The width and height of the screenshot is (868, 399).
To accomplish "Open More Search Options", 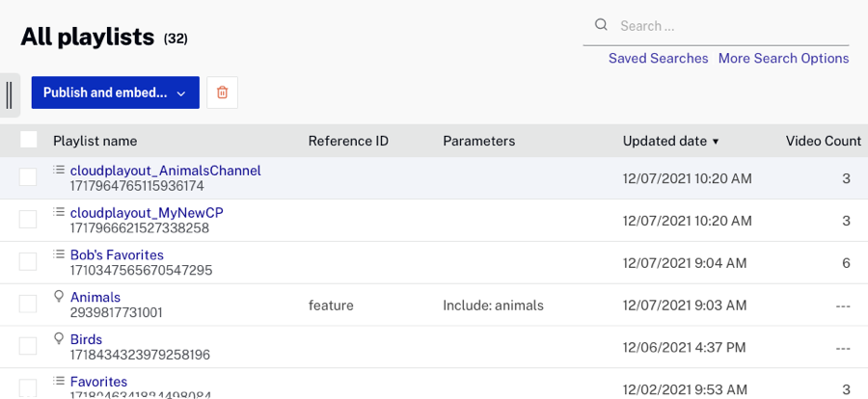I will click(783, 59).
